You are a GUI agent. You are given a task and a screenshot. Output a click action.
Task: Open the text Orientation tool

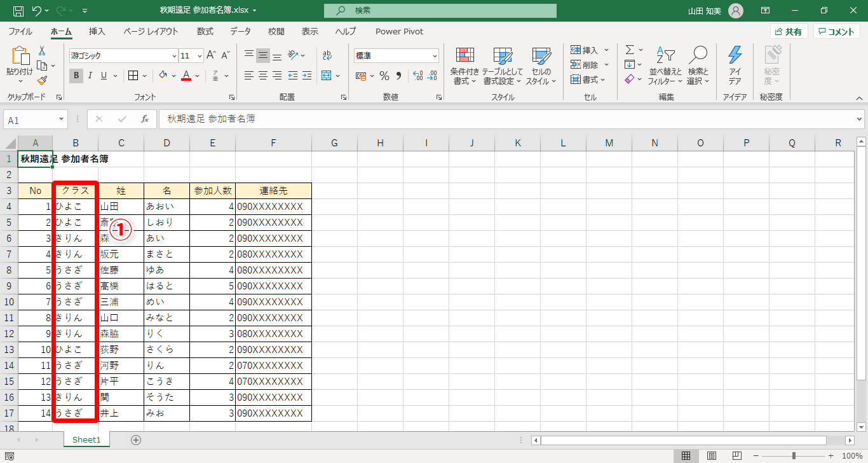293,55
